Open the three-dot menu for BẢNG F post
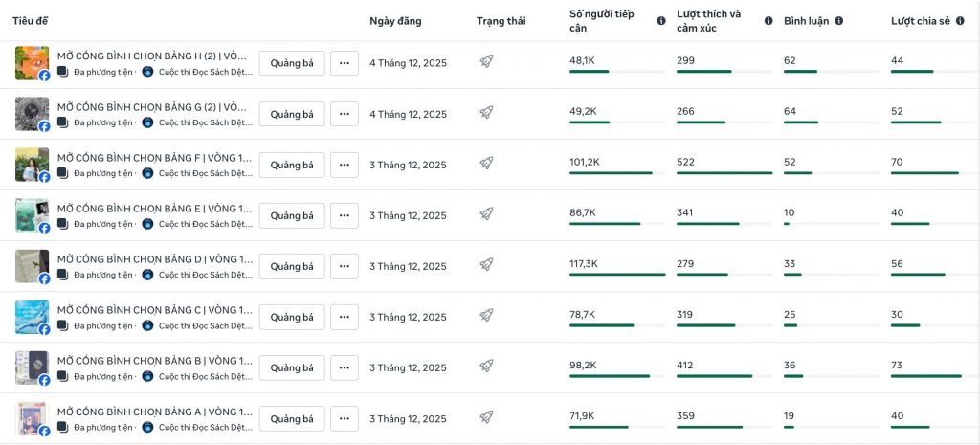The height and width of the screenshot is (445, 980). [345, 165]
